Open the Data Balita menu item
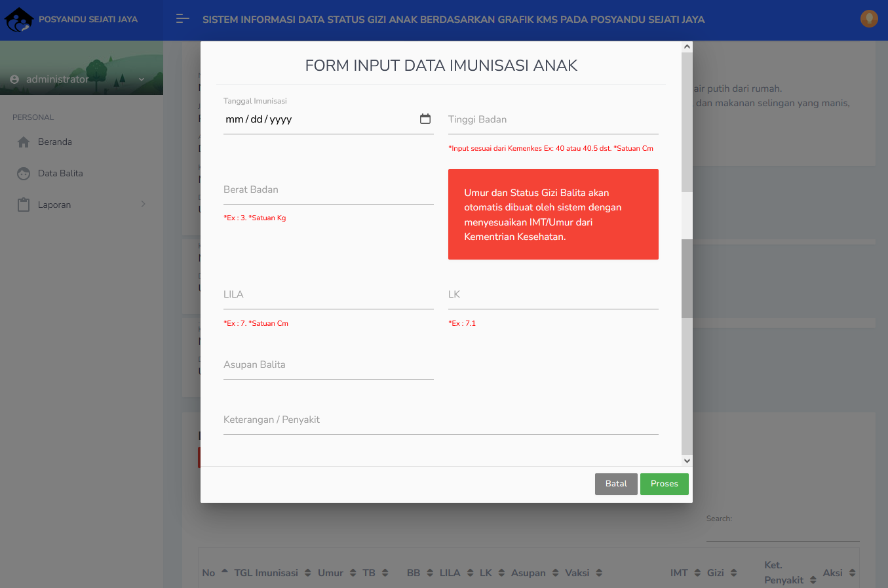Screen dimensions: 888x588 (60, 174)
